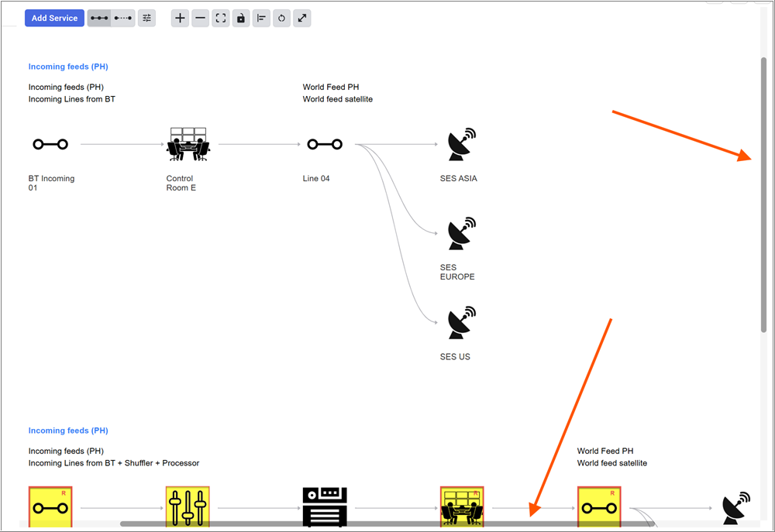Select the solid connection line mode
The image size is (775, 532).
coord(99,19)
